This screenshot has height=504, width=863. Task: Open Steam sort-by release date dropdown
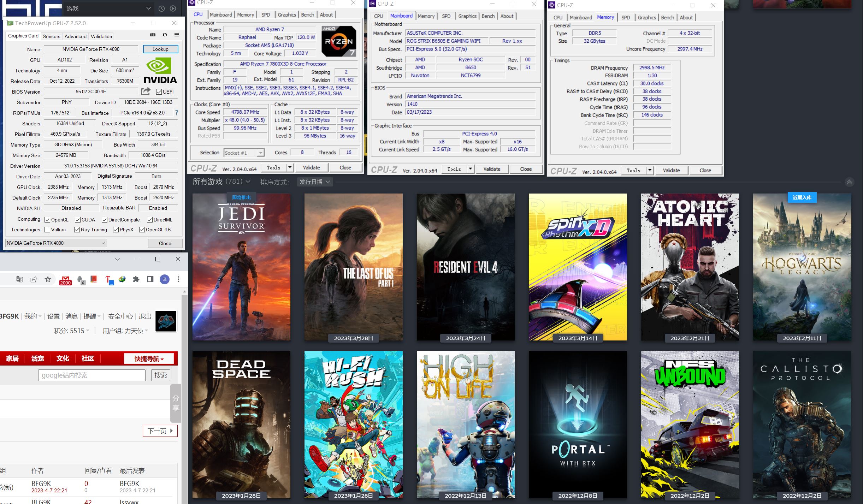(x=315, y=182)
